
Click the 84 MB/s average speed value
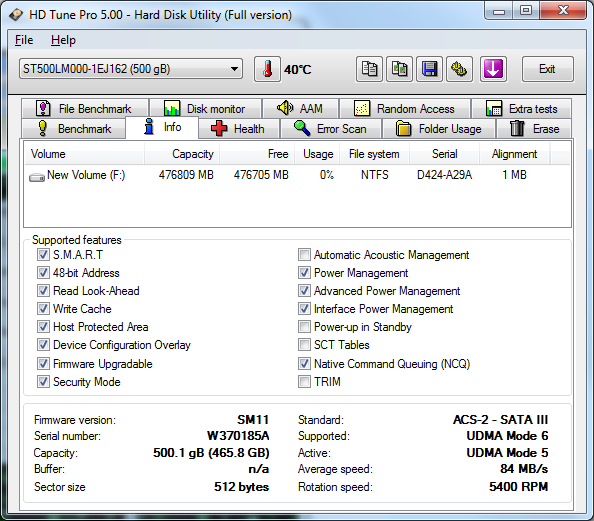pos(524,469)
